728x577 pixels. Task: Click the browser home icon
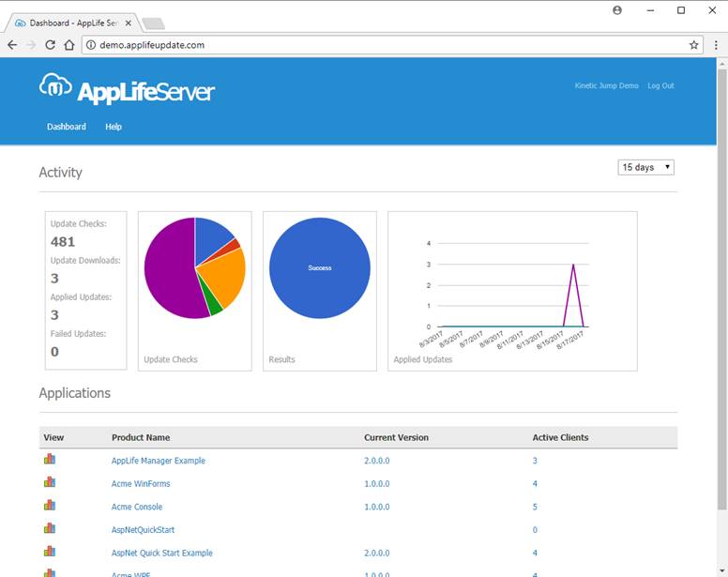69,45
